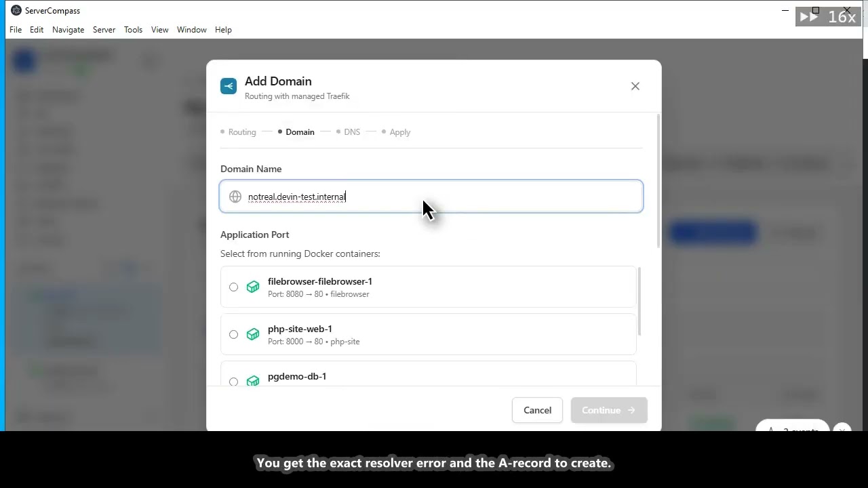
Task: Click the 'Port: 8000 → 80 • php-site' text
Action: click(314, 342)
